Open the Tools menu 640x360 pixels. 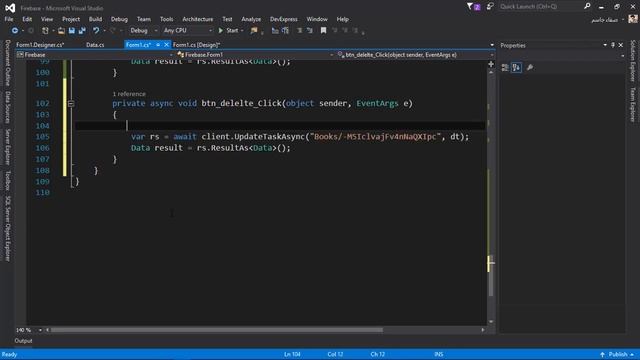pyautogui.click(x=167, y=19)
